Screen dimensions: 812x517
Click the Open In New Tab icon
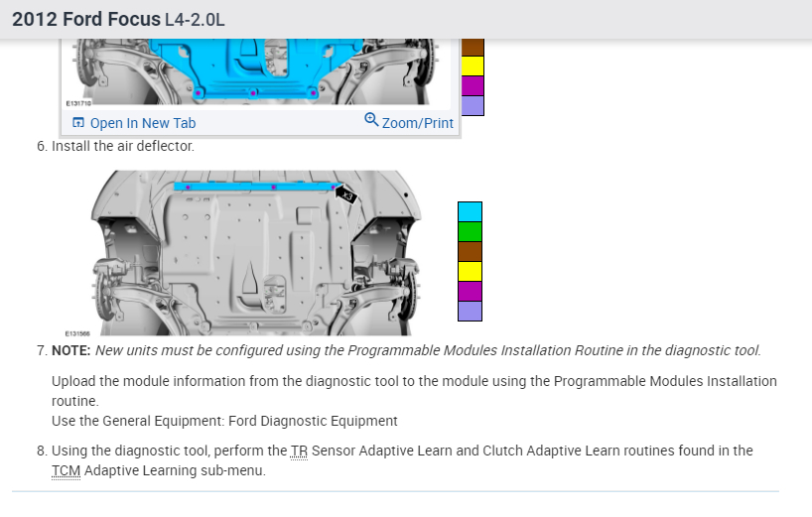(x=78, y=123)
